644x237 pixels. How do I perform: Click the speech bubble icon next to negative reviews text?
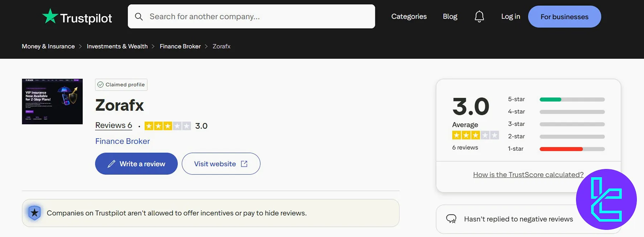point(452,218)
